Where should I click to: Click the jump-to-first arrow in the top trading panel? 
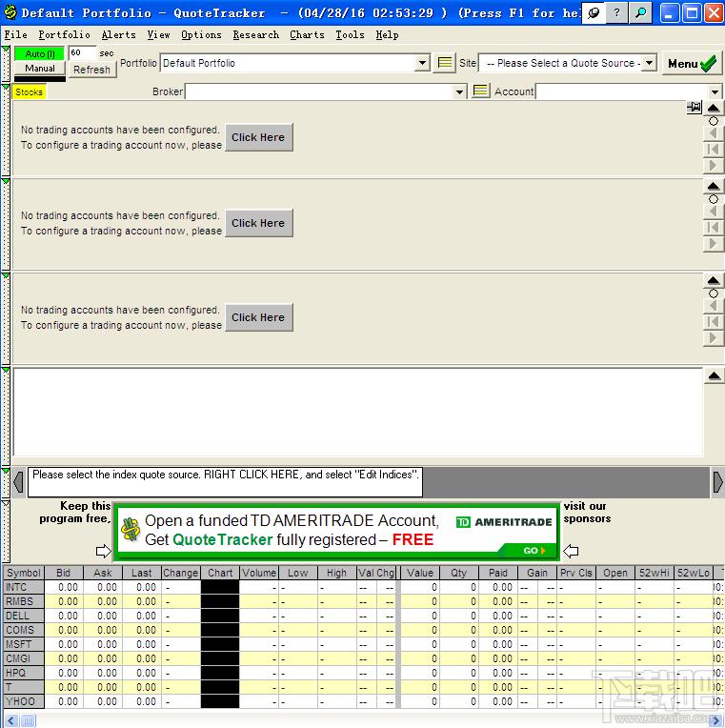coord(714,150)
